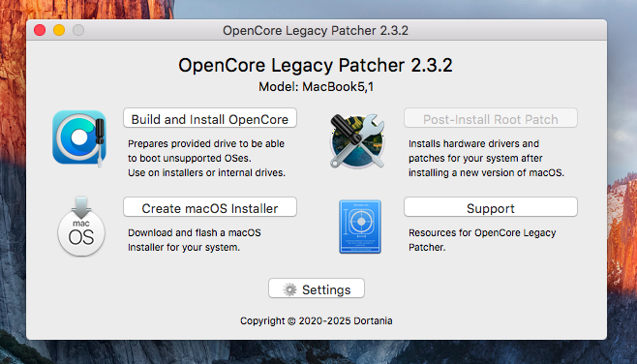Open the Support resources button
This screenshot has height=364, width=637.
coord(491,207)
